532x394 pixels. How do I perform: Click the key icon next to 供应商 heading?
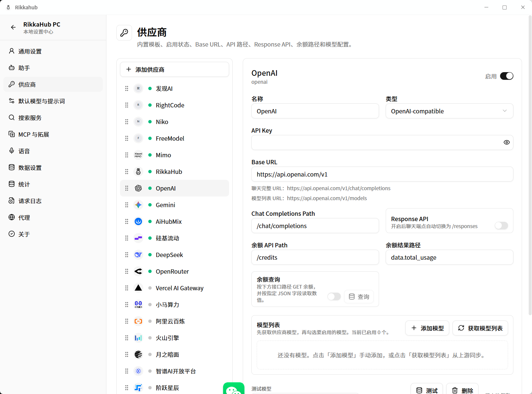124,33
